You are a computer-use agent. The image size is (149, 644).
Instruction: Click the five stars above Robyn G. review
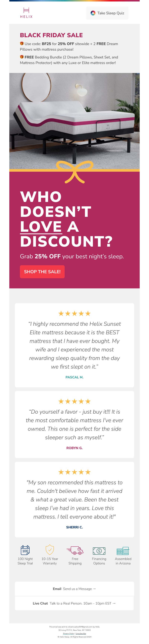pos(74,401)
